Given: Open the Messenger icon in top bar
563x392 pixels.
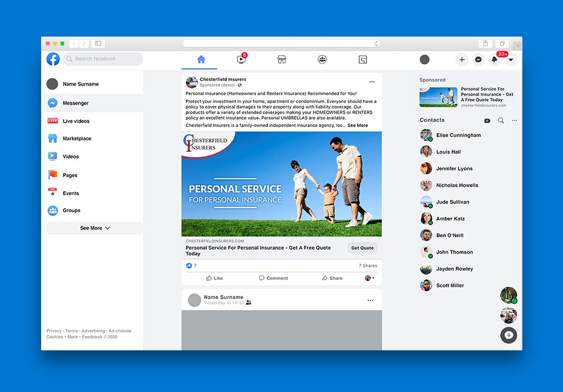Looking at the screenshot, I should coord(478,60).
